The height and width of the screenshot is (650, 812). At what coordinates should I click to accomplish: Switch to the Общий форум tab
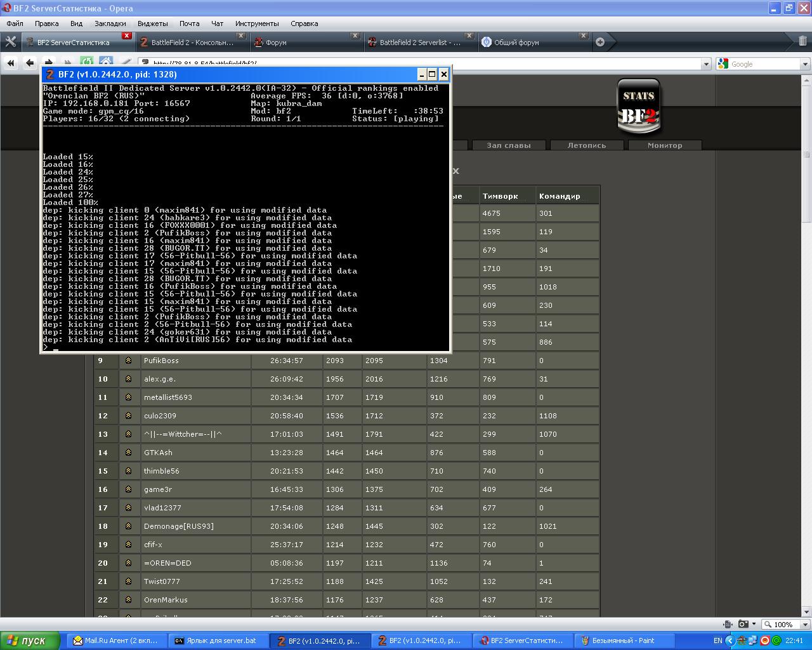point(534,42)
